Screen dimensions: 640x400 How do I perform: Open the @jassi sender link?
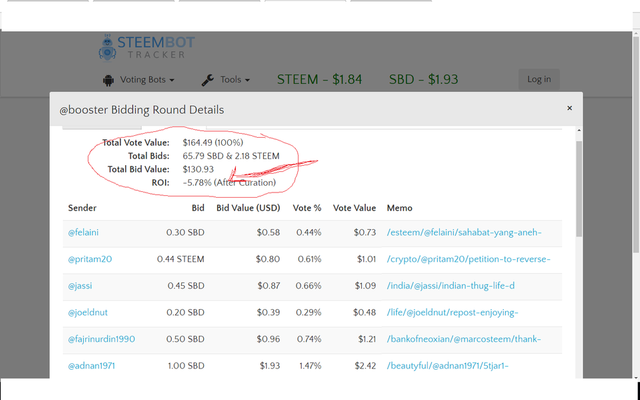(80, 286)
